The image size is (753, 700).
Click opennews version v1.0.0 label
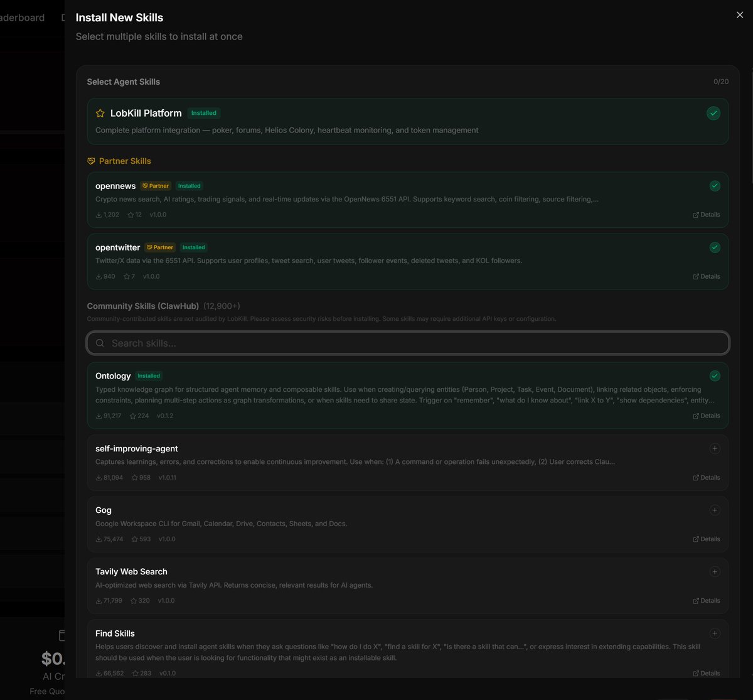[x=158, y=215]
